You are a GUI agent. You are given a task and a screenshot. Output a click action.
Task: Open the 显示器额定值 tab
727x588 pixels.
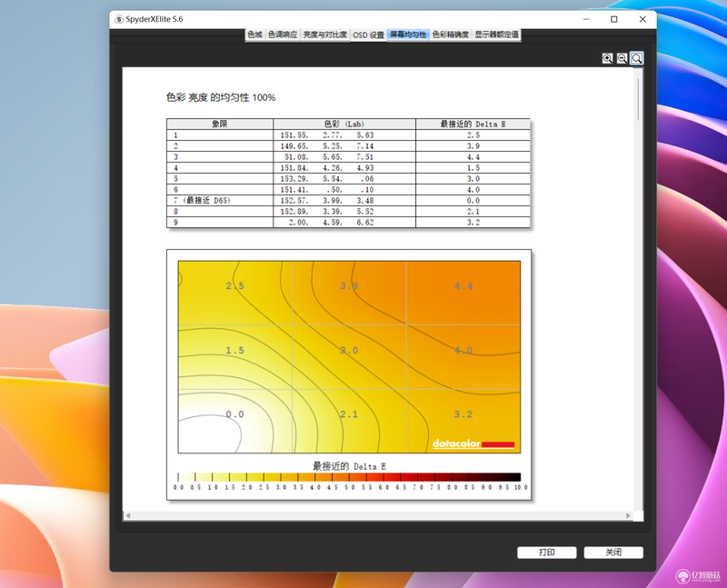pos(496,35)
